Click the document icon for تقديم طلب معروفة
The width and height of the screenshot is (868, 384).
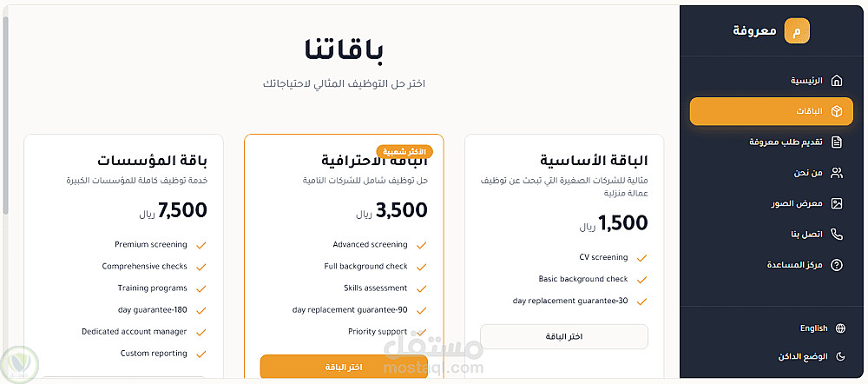tap(837, 142)
